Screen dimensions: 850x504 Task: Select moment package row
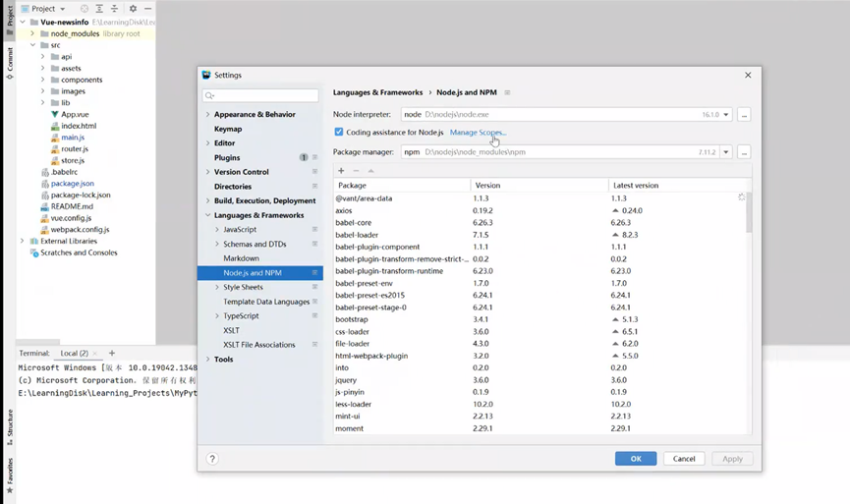539,428
